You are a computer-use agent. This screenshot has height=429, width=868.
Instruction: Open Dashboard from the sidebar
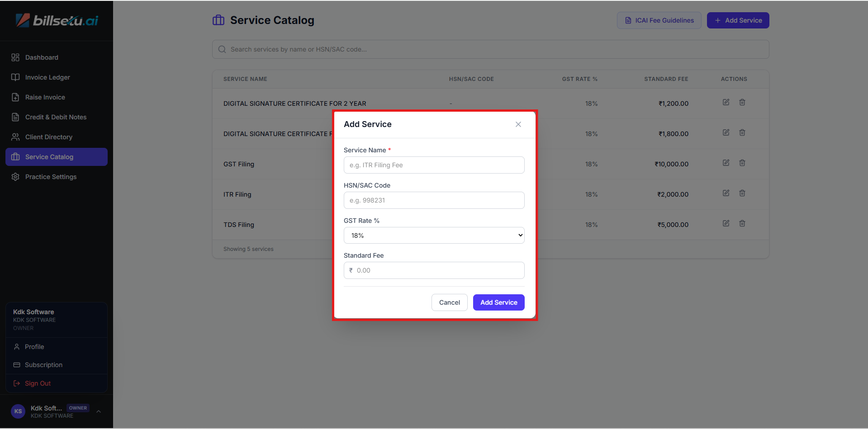(x=42, y=57)
